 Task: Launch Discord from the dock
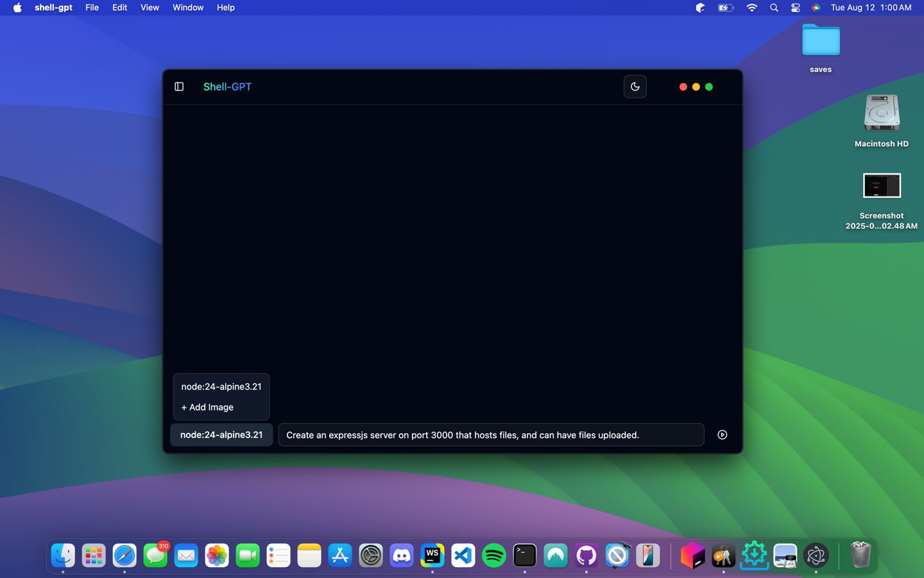(402, 556)
